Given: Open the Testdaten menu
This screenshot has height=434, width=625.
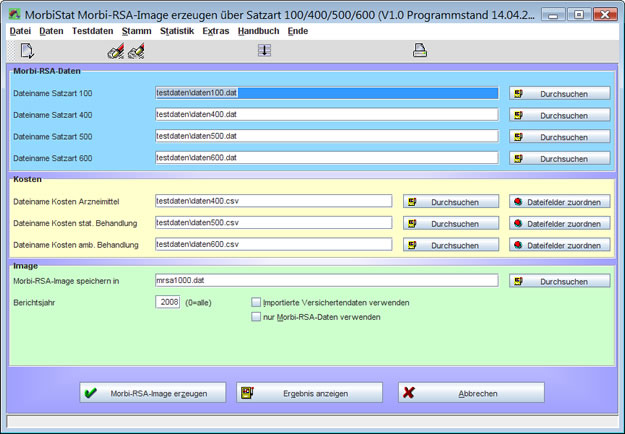Looking at the screenshot, I should click(92, 31).
